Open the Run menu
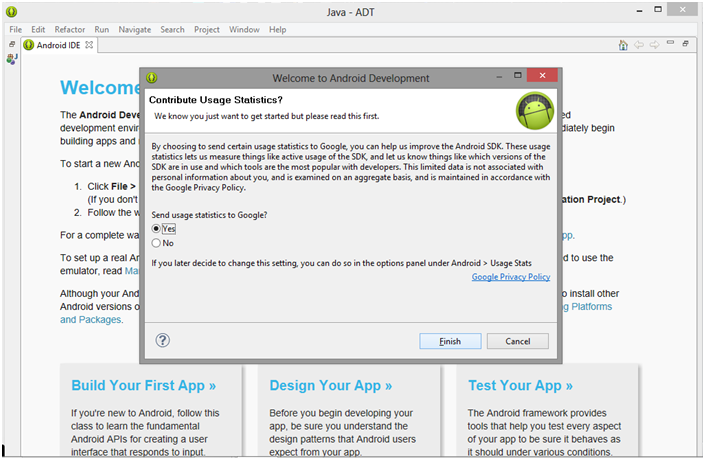 102,30
